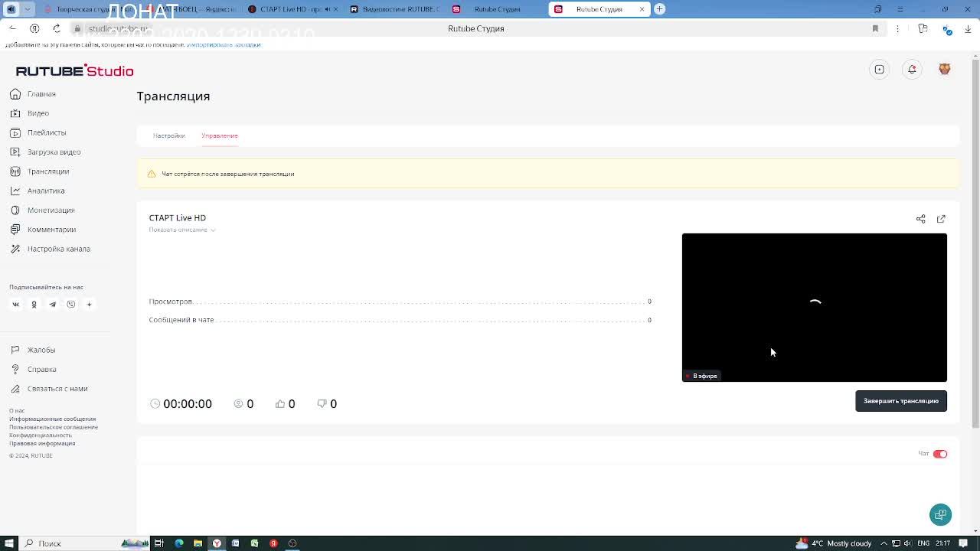Open the Конфиденциальность link
Image resolution: width=980 pixels, height=551 pixels.
41,435
